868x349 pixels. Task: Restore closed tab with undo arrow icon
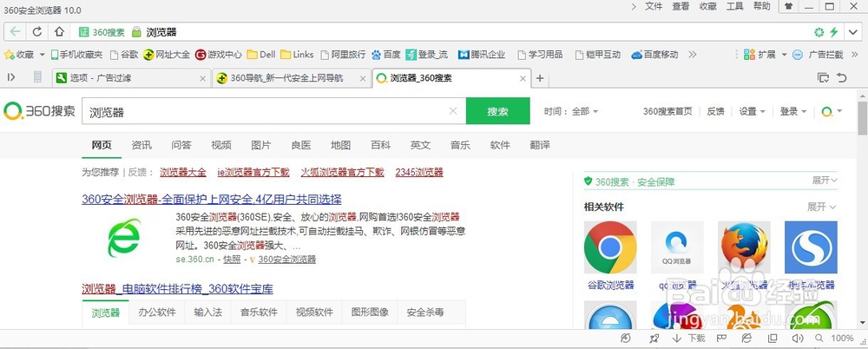(842, 77)
